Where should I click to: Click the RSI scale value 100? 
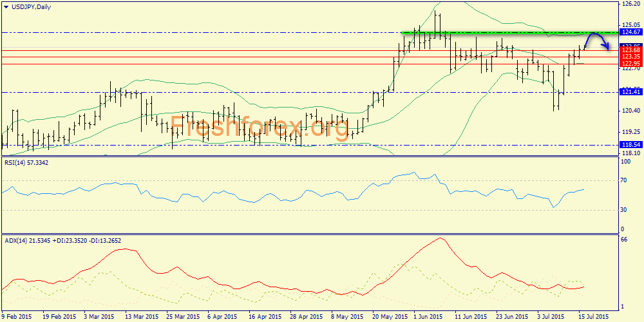tap(626, 162)
